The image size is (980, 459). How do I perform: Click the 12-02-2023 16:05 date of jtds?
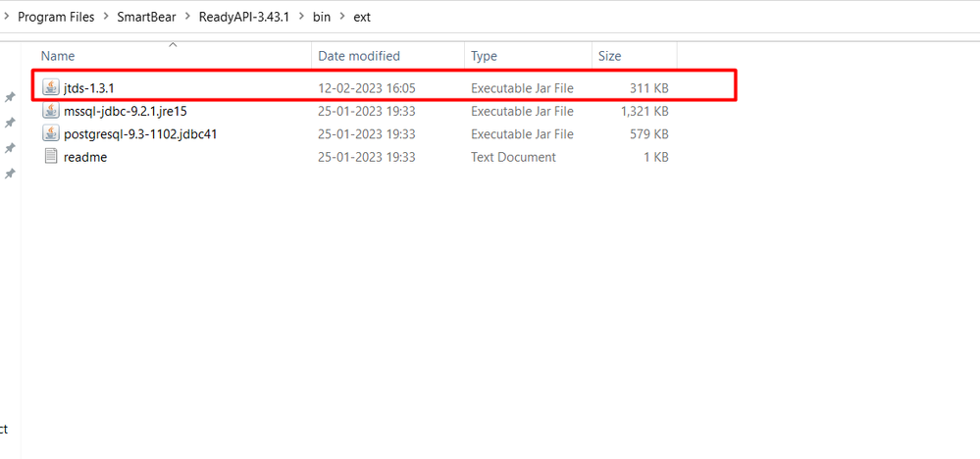[367, 88]
